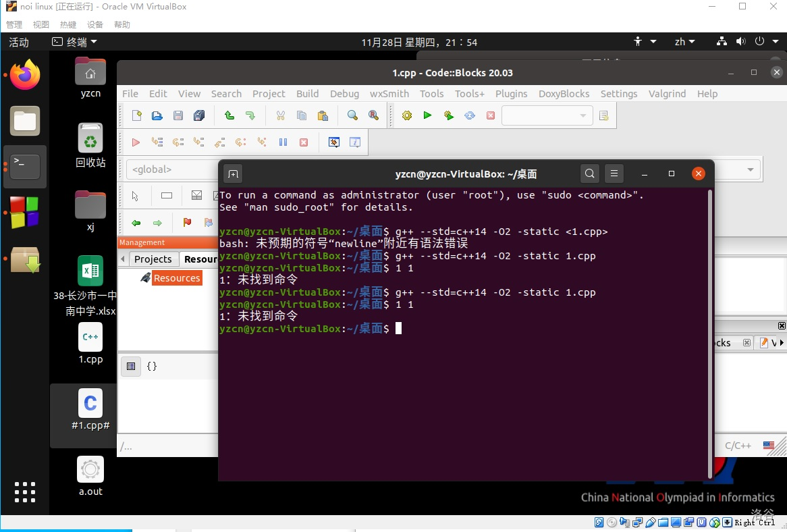Open the Settings menu

[x=618, y=94]
